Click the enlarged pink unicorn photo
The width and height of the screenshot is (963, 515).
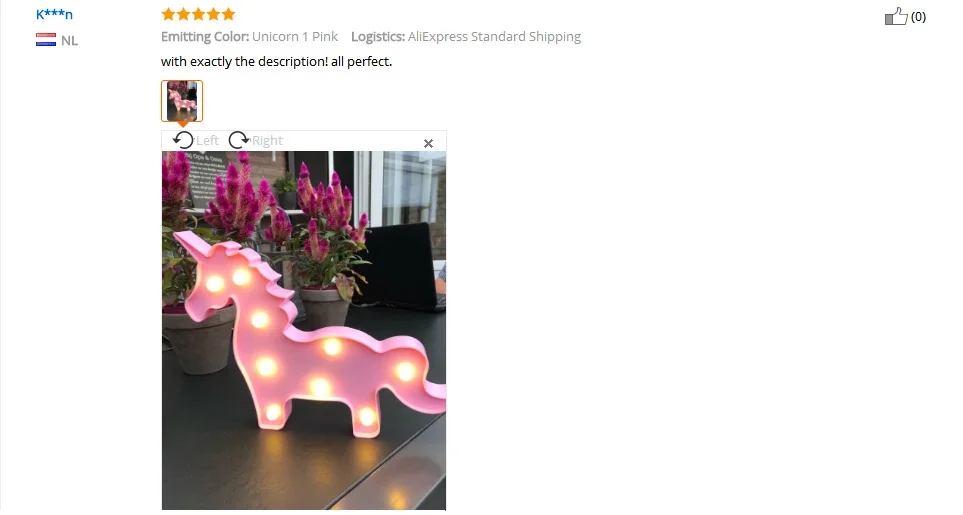[x=304, y=330]
